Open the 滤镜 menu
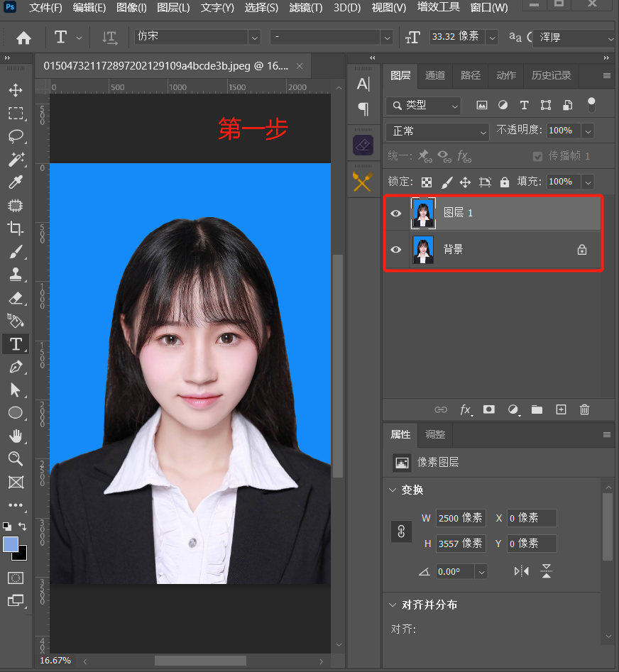Screen dimensions: 619x672 click(305, 8)
